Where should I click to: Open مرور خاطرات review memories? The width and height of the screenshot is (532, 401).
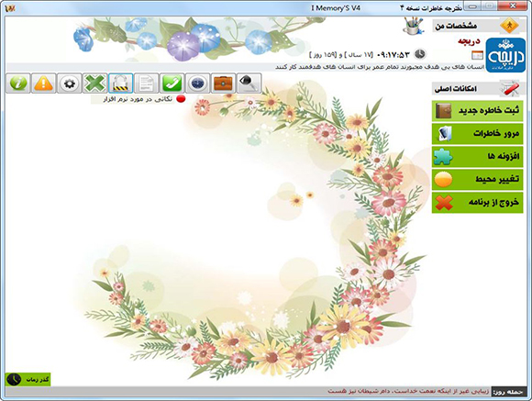pyautogui.click(x=477, y=134)
